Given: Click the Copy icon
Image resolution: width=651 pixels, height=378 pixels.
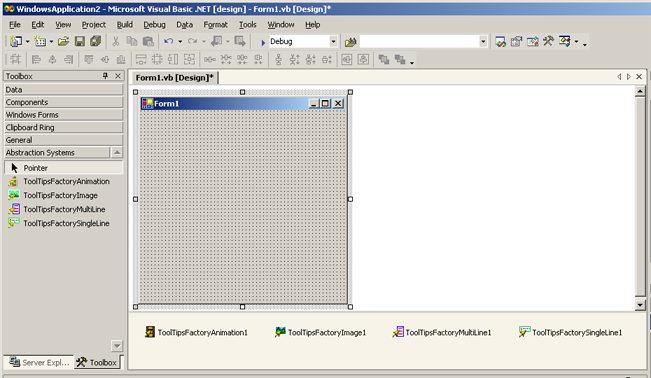Looking at the screenshot, I should coord(132,41).
